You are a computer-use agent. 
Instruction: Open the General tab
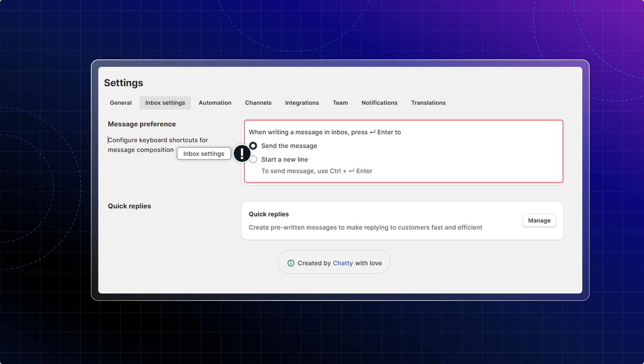[x=120, y=103]
